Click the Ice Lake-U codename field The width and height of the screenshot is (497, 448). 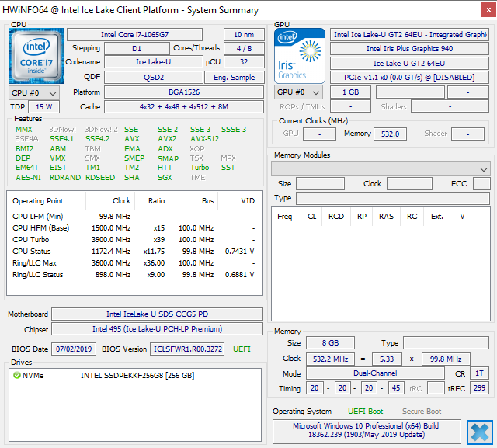(154, 62)
